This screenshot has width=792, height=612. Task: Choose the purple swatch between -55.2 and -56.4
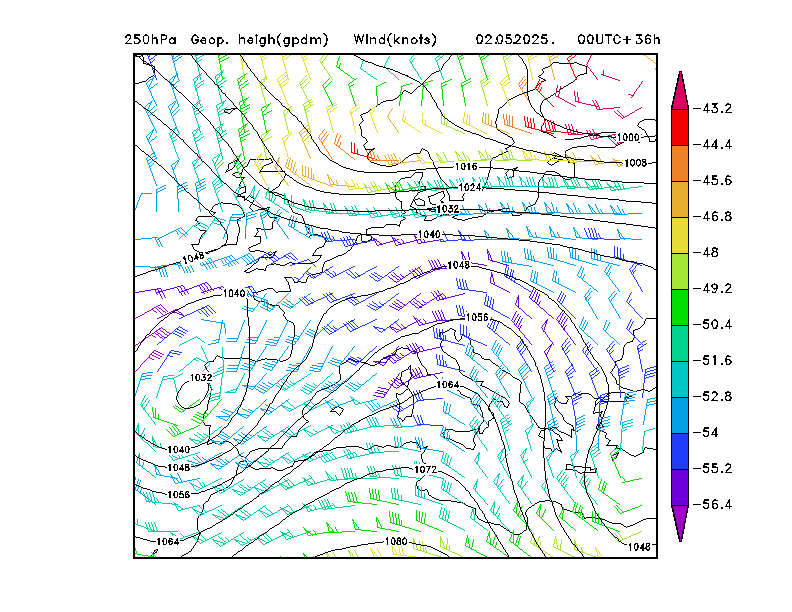point(680,487)
